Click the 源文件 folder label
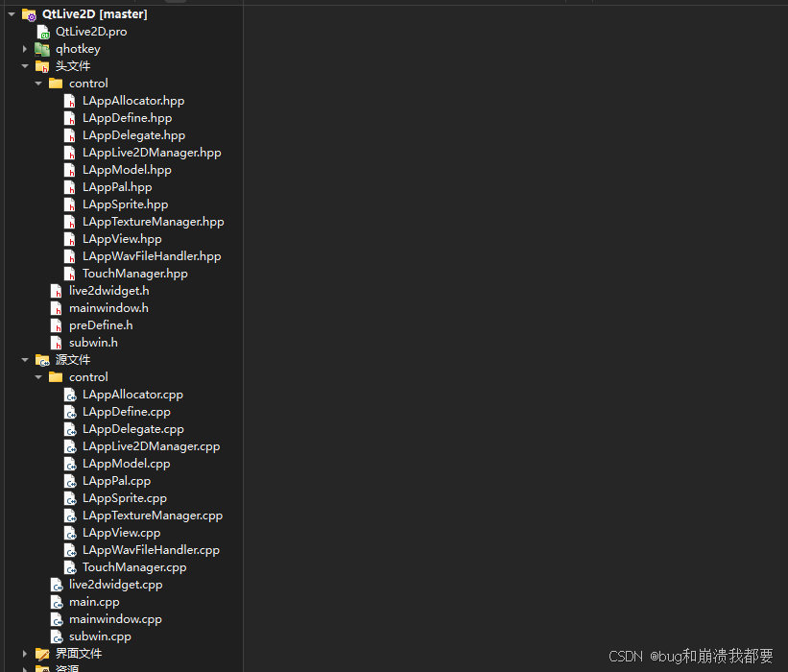Viewport: 788px width, 672px height. click(x=72, y=360)
